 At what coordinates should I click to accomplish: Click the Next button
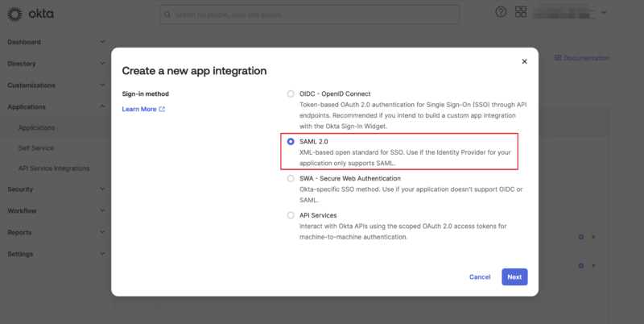(x=514, y=276)
